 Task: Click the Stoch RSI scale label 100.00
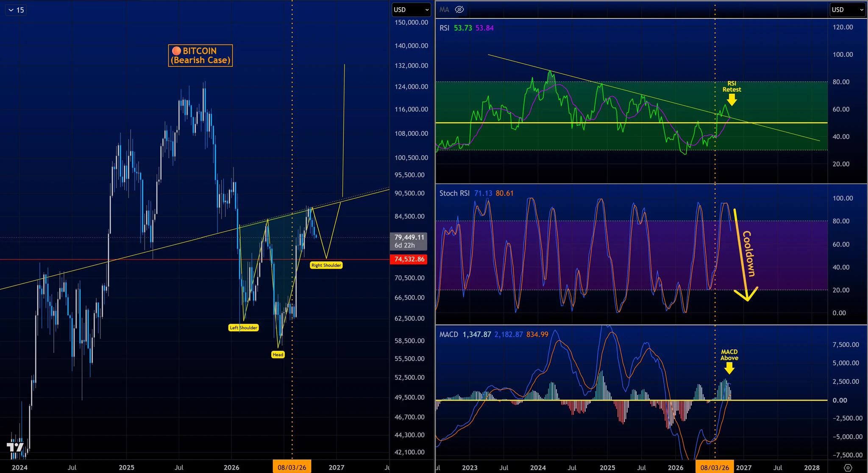pyautogui.click(x=843, y=198)
